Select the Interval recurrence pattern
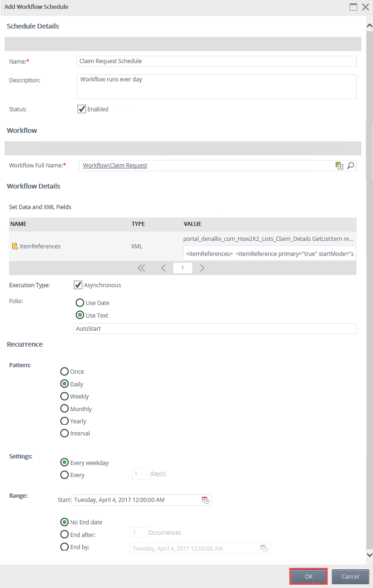 pyautogui.click(x=65, y=433)
